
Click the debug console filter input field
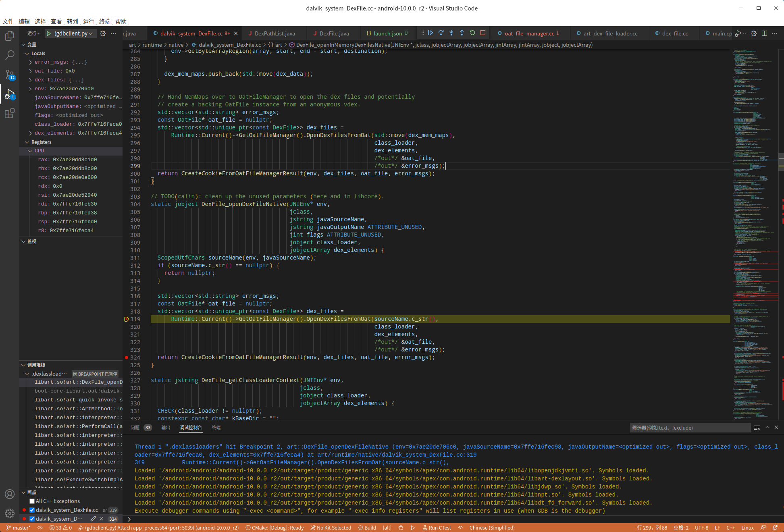pyautogui.click(x=689, y=428)
